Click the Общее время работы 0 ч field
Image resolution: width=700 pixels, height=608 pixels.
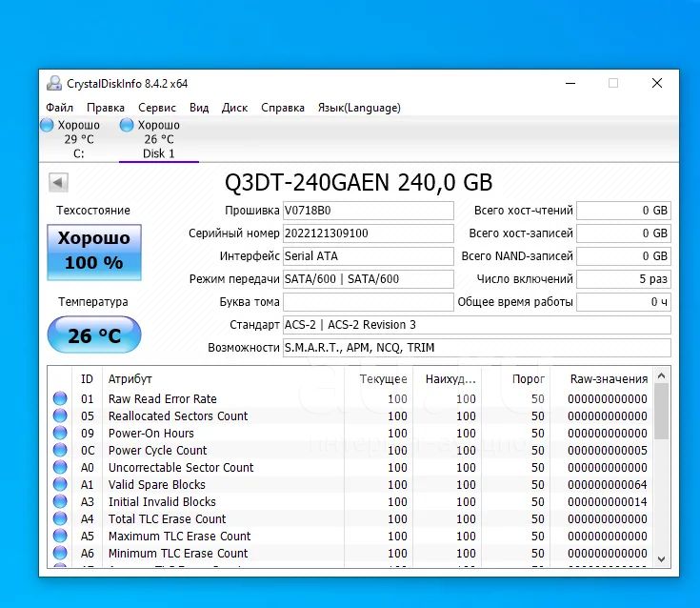(624, 301)
